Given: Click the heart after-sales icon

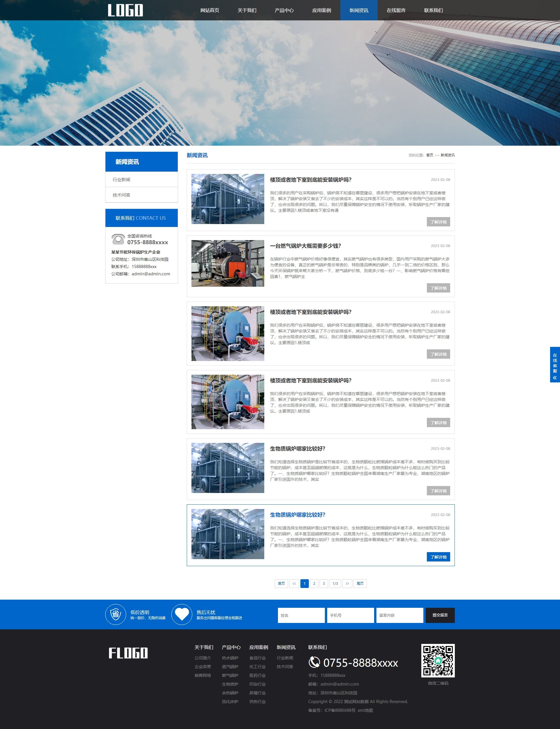Looking at the screenshot, I should coord(182,614).
